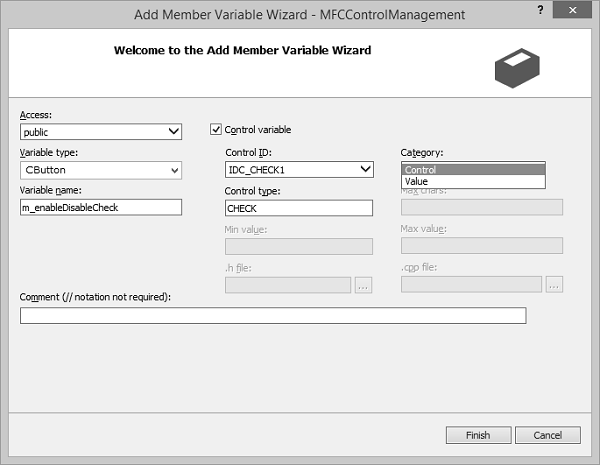
Task: Click the Cancel button
Action: coord(547,435)
